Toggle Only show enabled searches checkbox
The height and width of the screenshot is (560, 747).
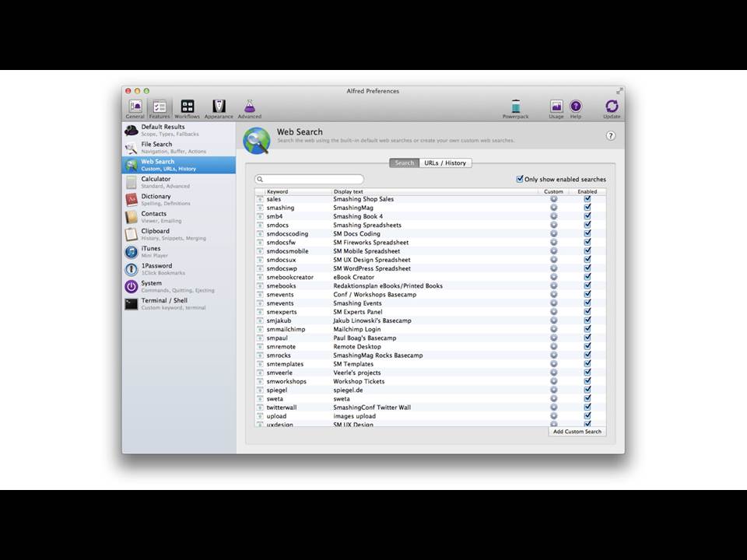520,179
